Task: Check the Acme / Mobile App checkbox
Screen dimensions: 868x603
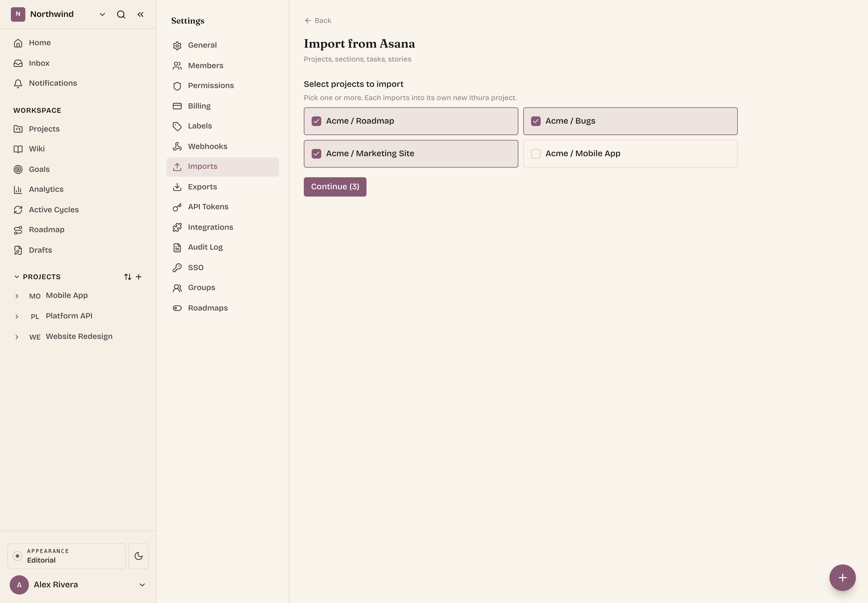Action: pos(536,154)
